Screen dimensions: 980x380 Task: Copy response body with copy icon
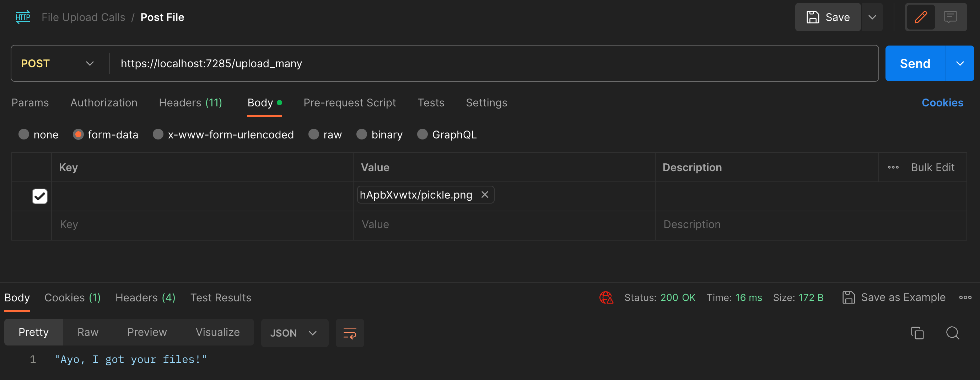[917, 333]
